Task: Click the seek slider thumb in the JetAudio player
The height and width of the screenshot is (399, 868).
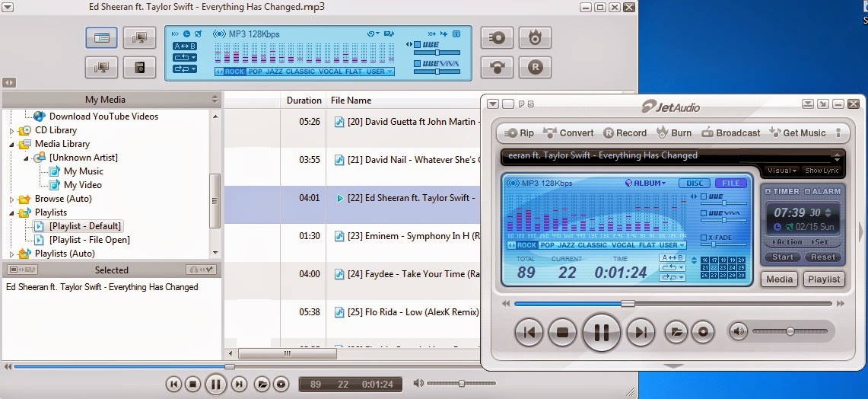Action: coord(628,304)
